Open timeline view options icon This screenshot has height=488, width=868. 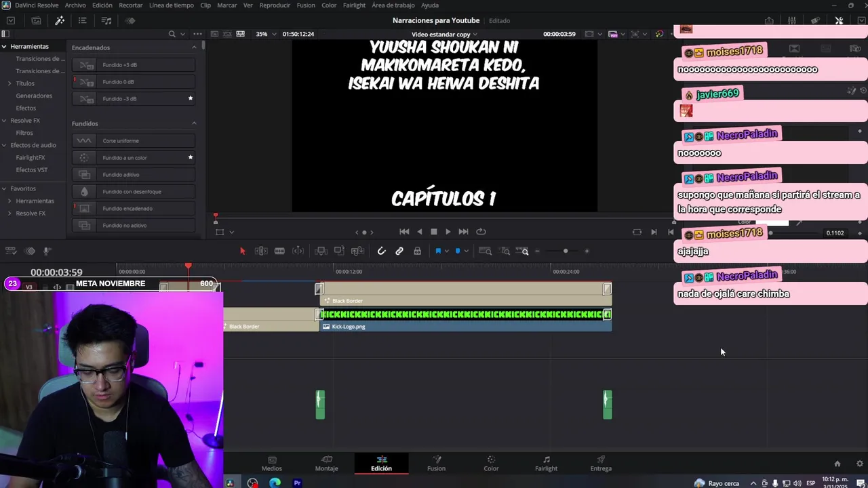click(11, 251)
